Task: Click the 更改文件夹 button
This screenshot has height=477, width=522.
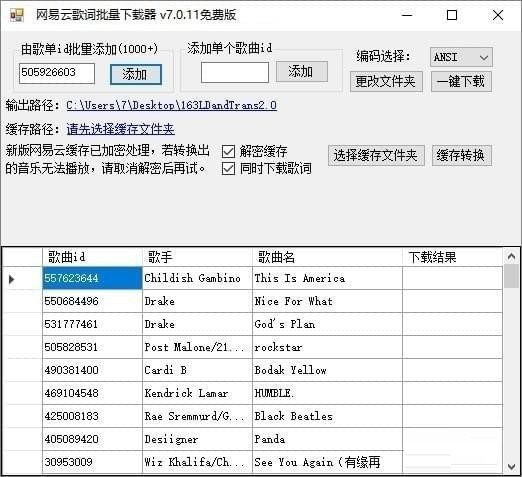Action: click(386, 81)
